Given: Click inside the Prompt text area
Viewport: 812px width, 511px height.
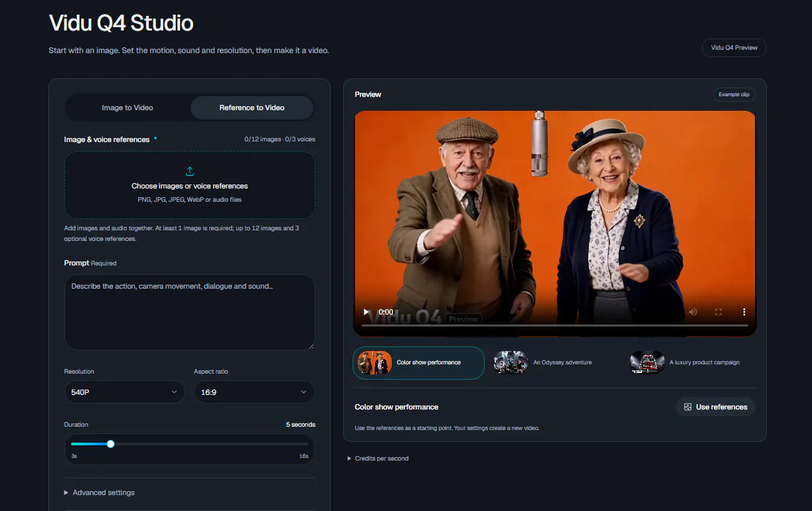Looking at the screenshot, I should [190, 312].
